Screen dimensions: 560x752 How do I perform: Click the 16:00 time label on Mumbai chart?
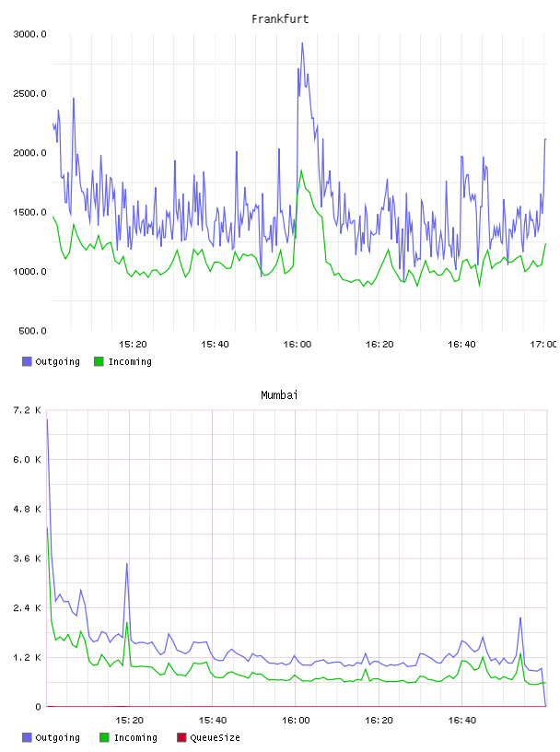[296, 721]
